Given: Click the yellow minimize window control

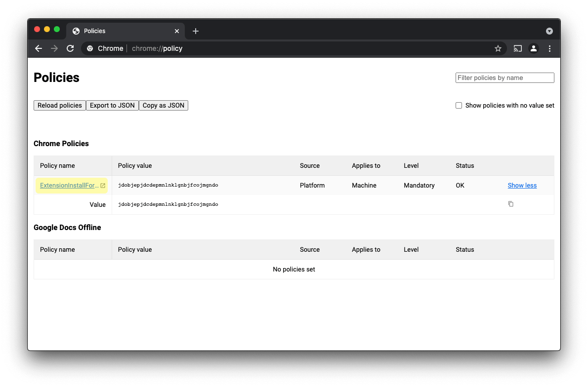Looking at the screenshot, I should coord(47,29).
